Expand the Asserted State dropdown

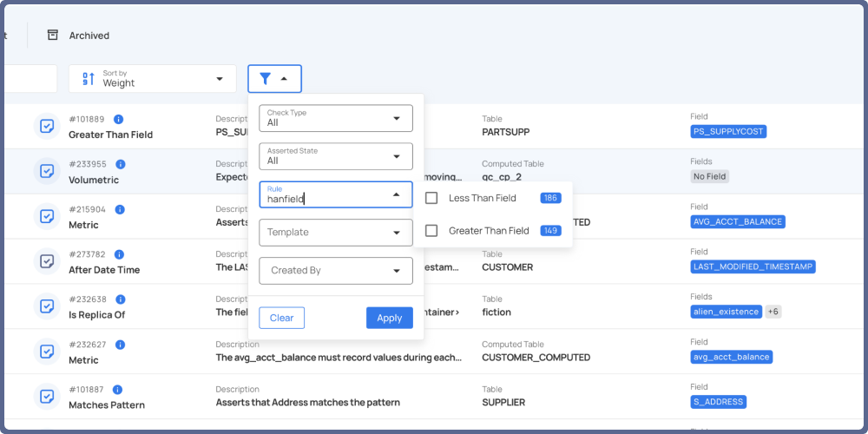coord(335,156)
